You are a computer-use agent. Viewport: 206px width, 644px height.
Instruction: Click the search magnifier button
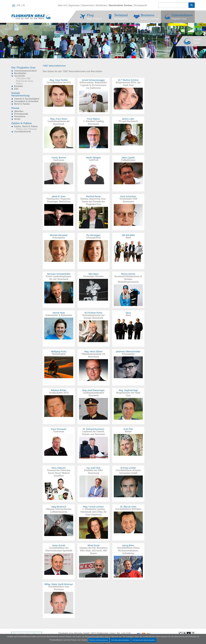point(191,5)
